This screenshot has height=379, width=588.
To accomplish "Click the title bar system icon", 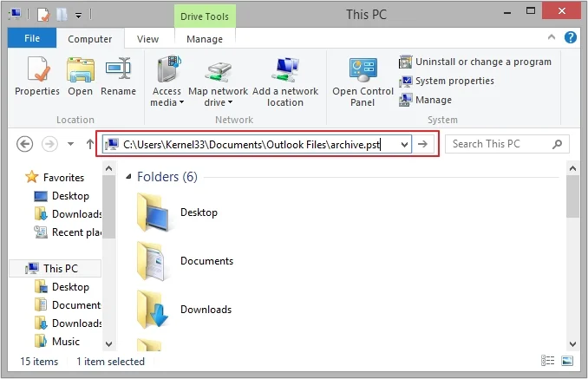I will [16, 14].
